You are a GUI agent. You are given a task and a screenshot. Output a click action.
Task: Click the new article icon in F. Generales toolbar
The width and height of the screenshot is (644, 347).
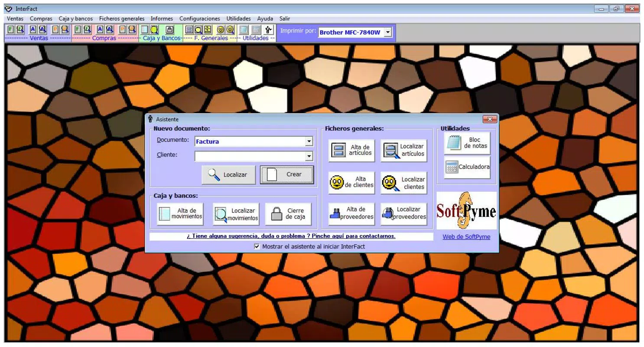point(189,29)
